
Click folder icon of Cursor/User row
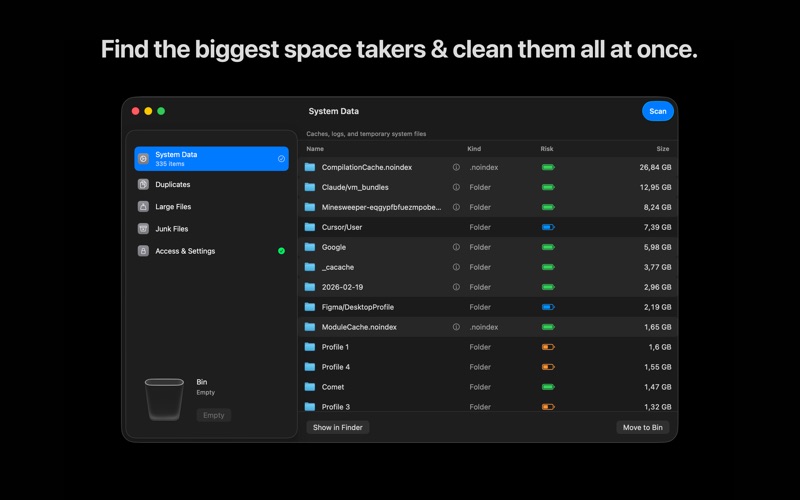[x=310, y=227]
